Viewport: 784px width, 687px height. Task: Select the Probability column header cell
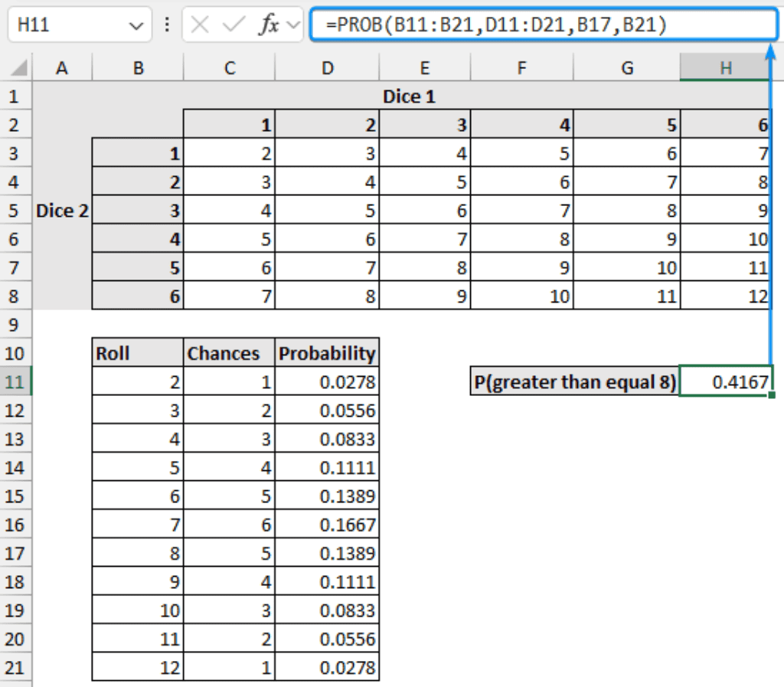click(328, 352)
